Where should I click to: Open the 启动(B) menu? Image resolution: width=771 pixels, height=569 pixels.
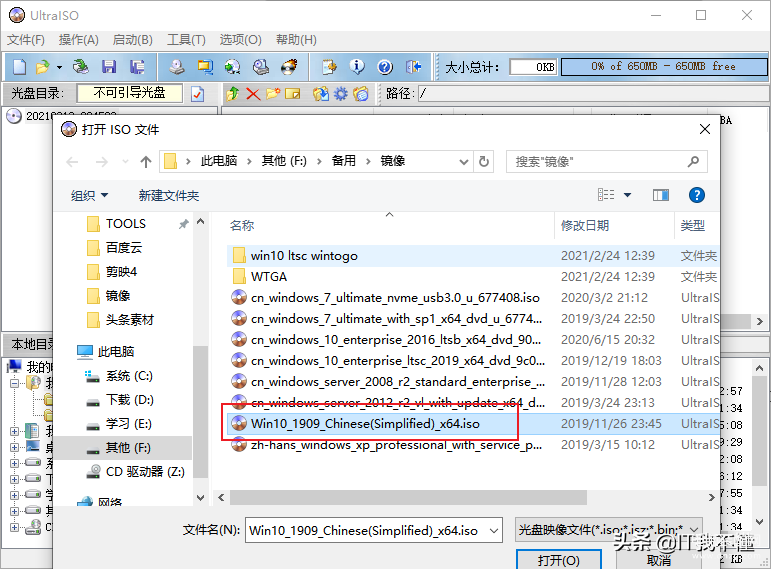pos(133,40)
